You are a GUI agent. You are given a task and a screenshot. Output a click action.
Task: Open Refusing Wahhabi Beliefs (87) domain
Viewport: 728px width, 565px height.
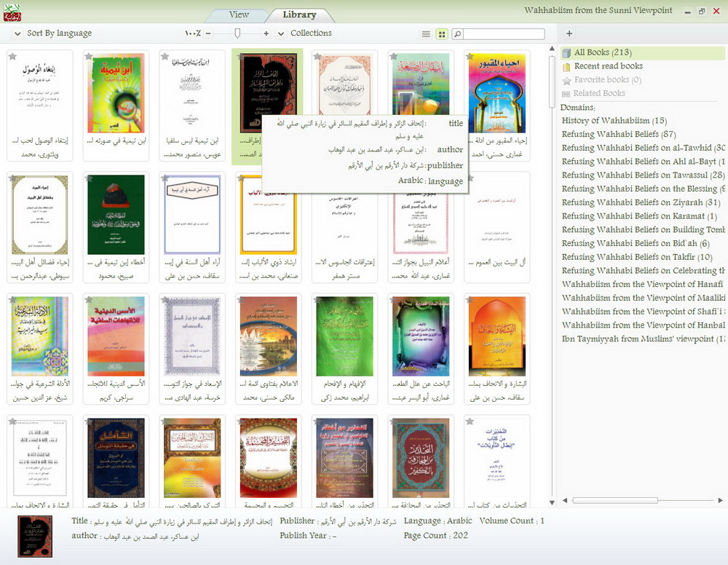[x=619, y=135]
